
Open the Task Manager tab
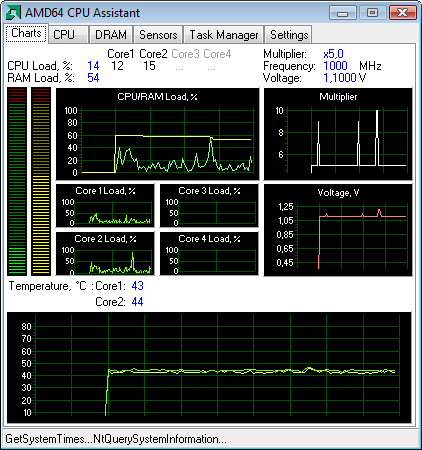point(224,35)
